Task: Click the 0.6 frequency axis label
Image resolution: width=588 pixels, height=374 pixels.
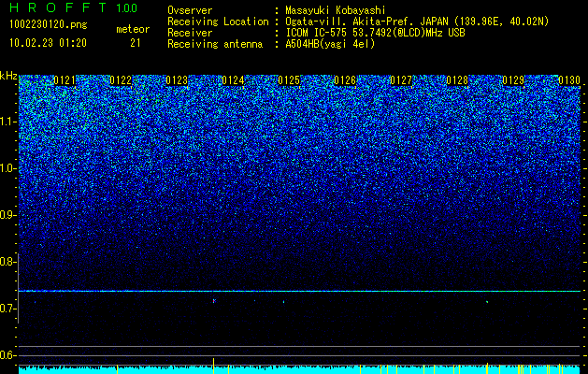Action: click(7, 355)
